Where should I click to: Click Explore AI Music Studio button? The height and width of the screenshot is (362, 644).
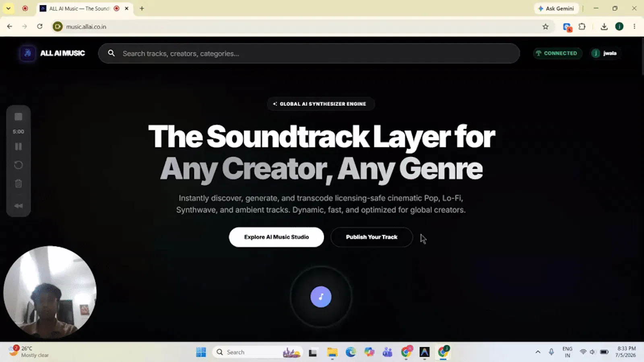click(277, 237)
